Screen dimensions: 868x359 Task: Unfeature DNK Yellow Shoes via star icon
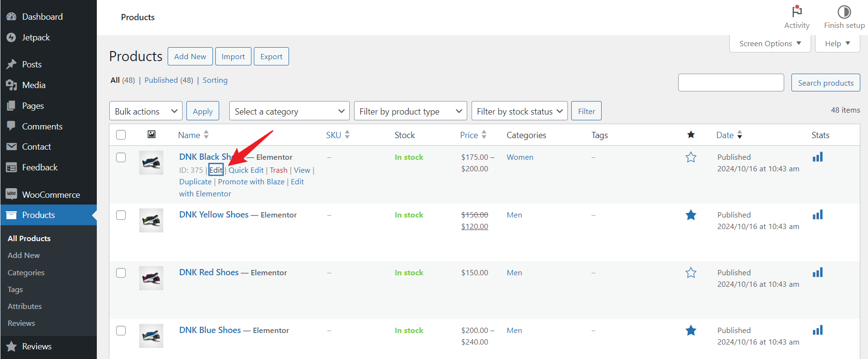pos(691,215)
